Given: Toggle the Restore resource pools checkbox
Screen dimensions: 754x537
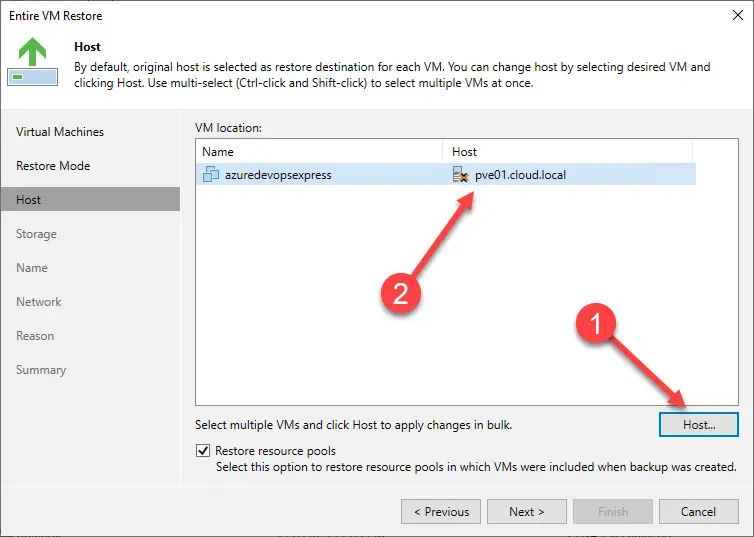Looking at the screenshot, I should 204,451.
